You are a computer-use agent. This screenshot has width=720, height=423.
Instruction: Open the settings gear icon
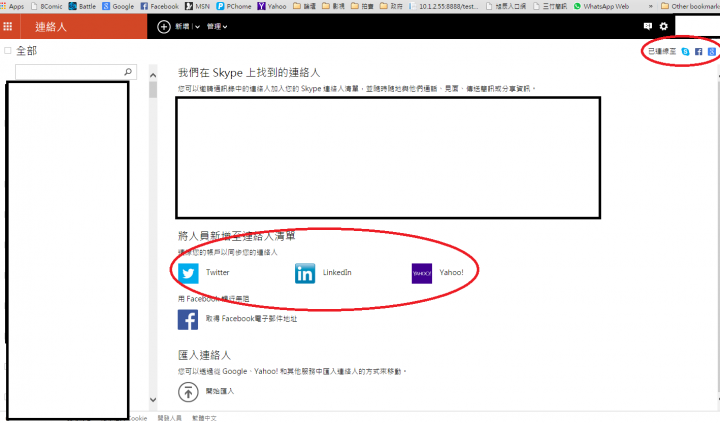pyautogui.click(x=664, y=27)
